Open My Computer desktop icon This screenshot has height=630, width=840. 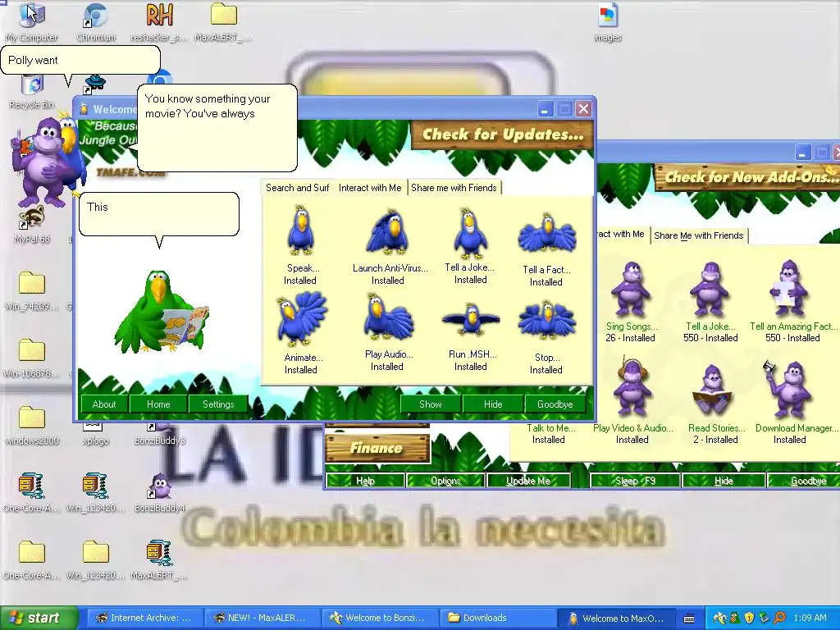[x=32, y=22]
